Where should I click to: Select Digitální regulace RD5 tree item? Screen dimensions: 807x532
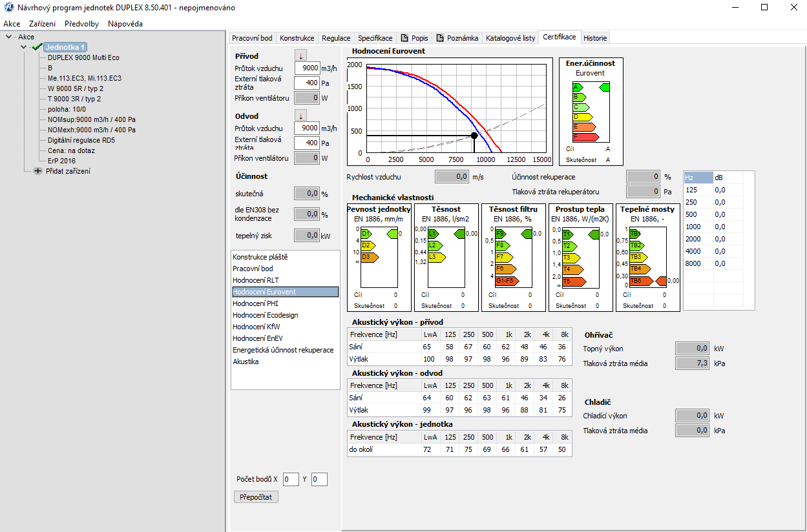click(x=81, y=140)
